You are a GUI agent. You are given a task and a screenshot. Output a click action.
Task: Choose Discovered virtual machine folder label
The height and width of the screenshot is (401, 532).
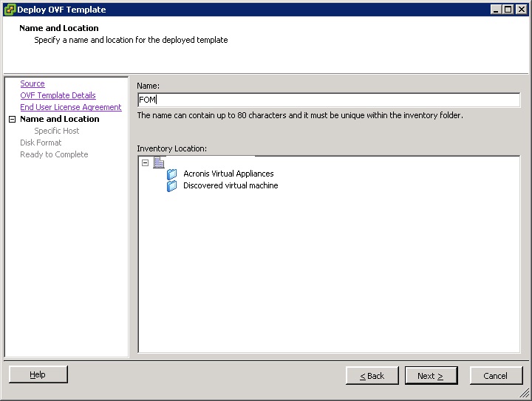click(231, 185)
